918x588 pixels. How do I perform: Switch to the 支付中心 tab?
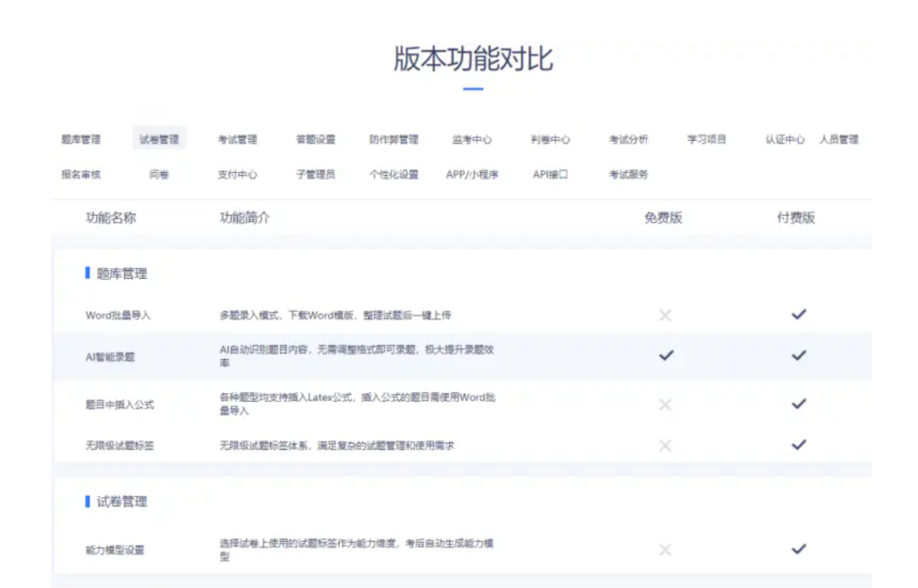tap(237, 175)
